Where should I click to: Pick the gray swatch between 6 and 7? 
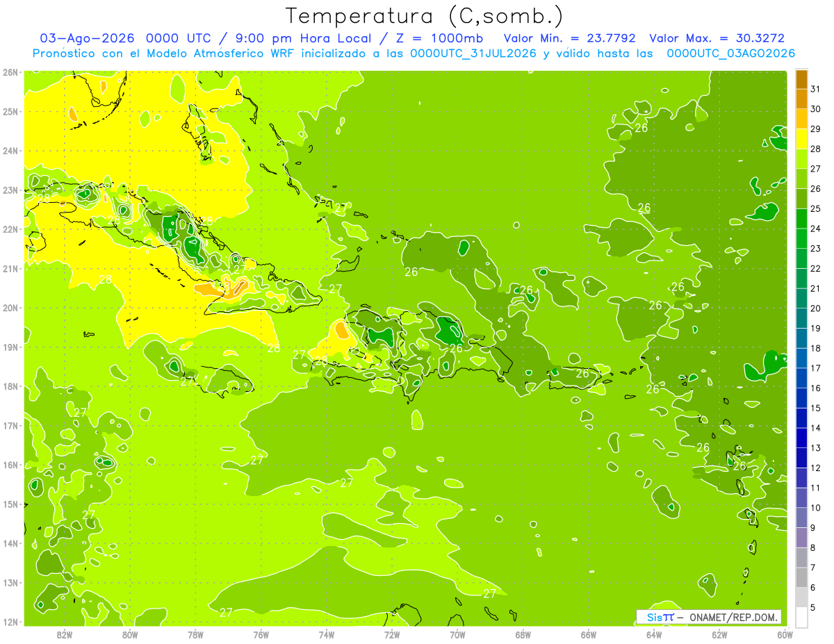(x=801, y=577)
